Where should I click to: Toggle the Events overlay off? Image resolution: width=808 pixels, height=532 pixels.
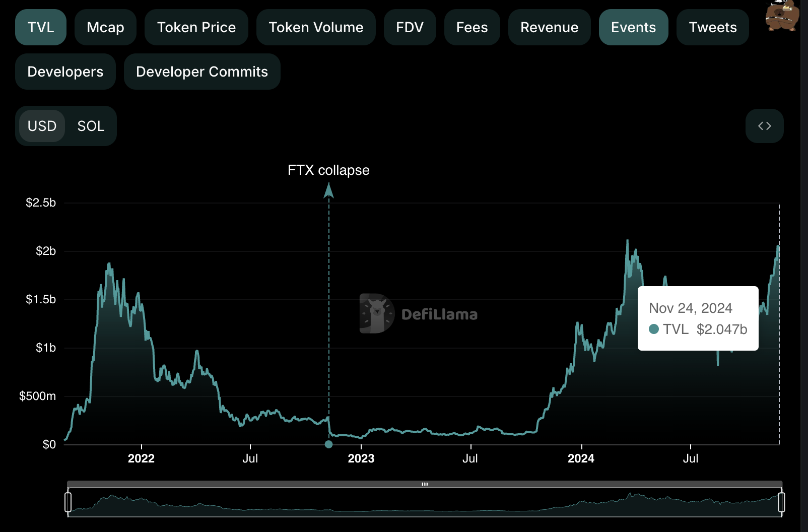[x=633, y=27]
